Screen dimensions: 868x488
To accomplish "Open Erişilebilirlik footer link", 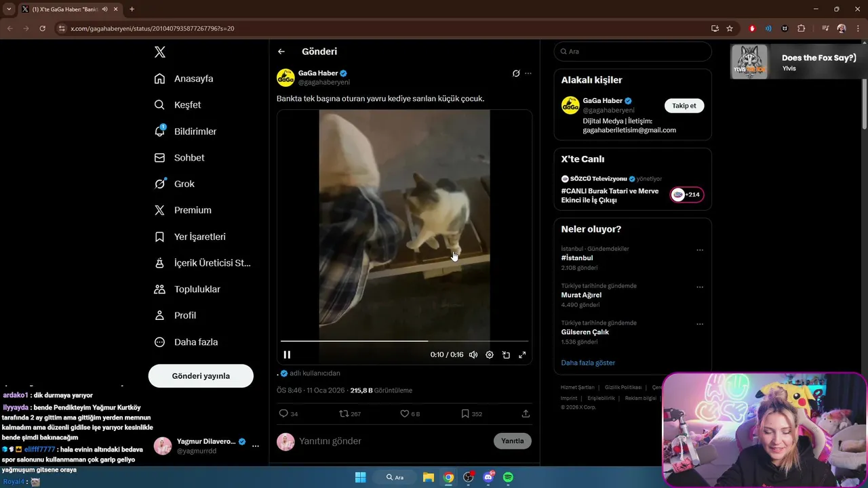I will click(601, 399).
